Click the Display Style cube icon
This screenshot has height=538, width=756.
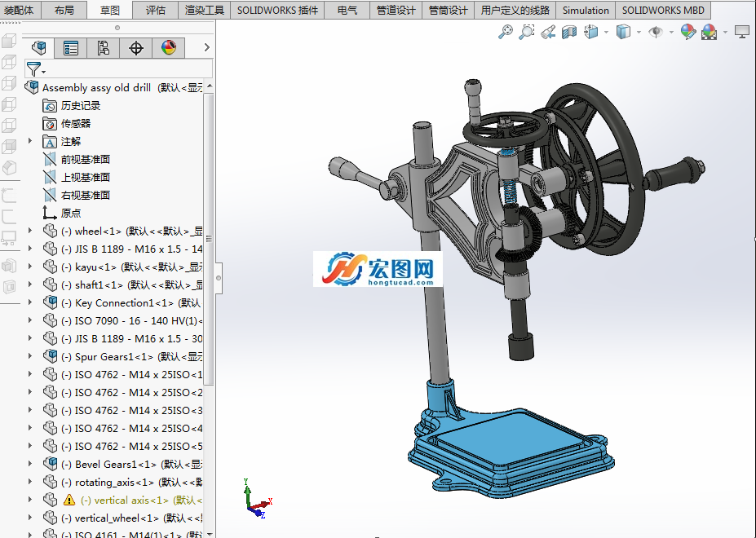tap(623, 32)
